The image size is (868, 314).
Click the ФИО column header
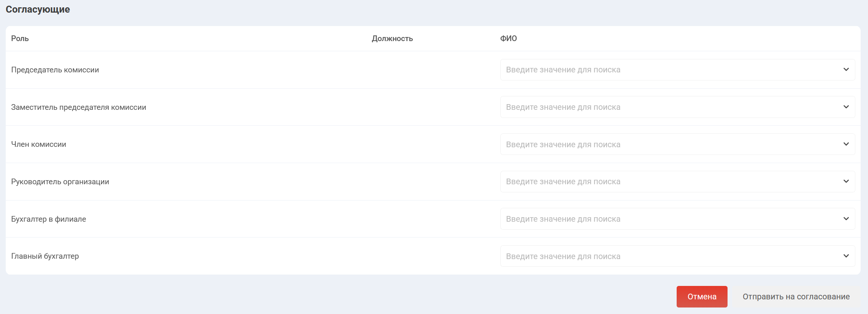pyautogui.click(x=509, y=39)
